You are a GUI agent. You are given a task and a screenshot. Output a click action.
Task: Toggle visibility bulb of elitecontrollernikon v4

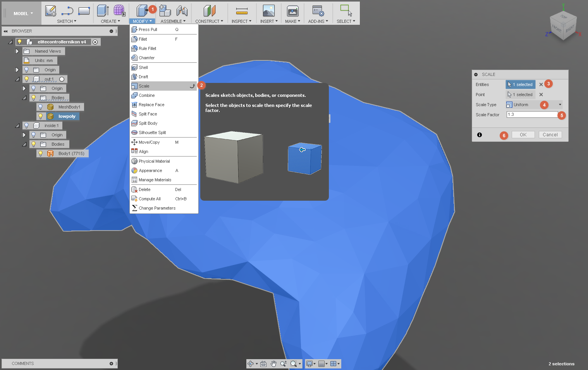(19, 42)
